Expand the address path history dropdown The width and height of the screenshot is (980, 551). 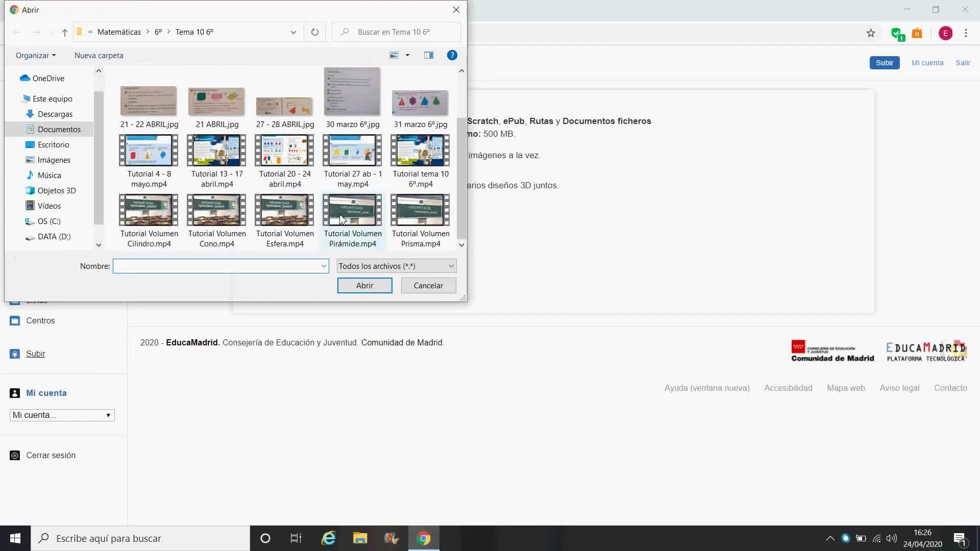point(293,32)
